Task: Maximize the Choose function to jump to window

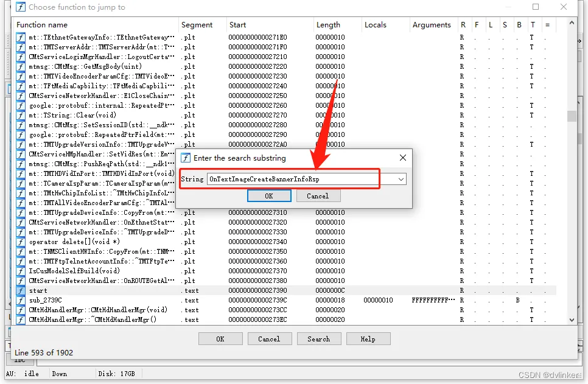Action: [x=536, y=7]
